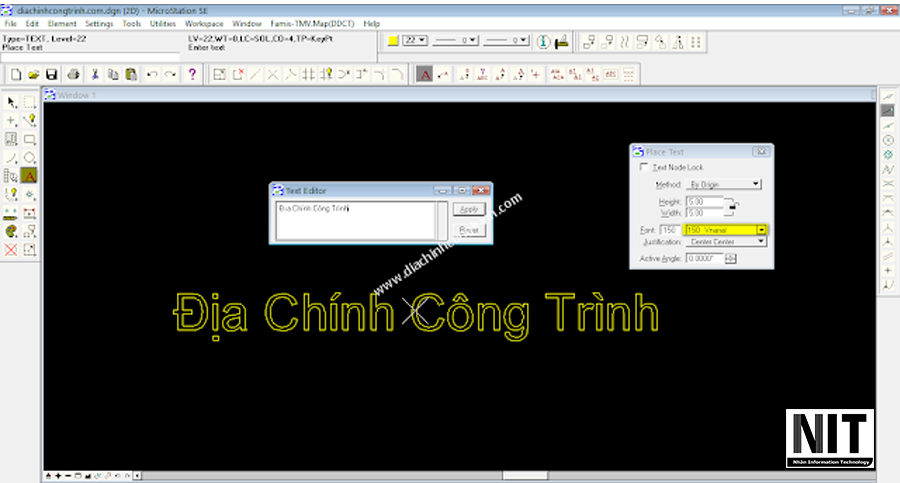Toggle the height-width lock icon

(x=732, y=206)
